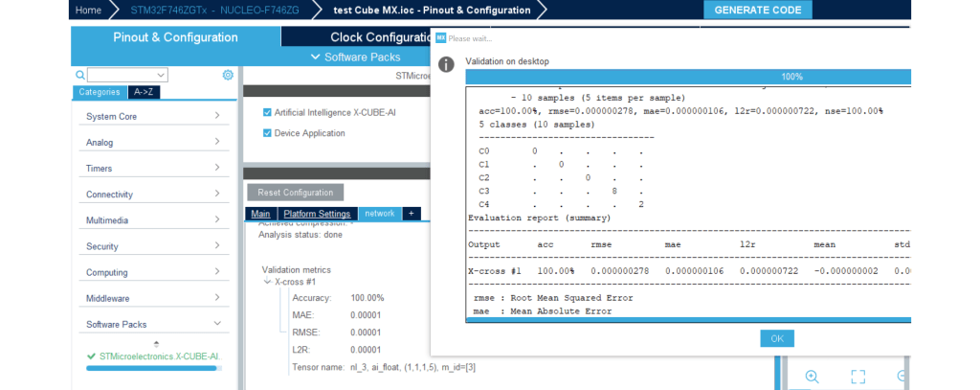Click the info icon in validation dialog
The width and height of the screenshot is (980, 390).
pyautogui.click(x=445, y=64)
